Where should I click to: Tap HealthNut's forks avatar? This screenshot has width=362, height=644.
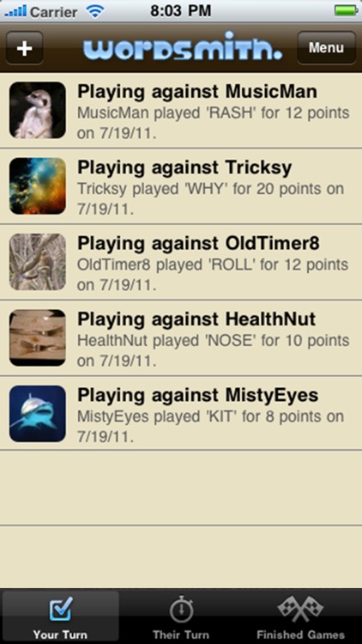tap(38, 337)
